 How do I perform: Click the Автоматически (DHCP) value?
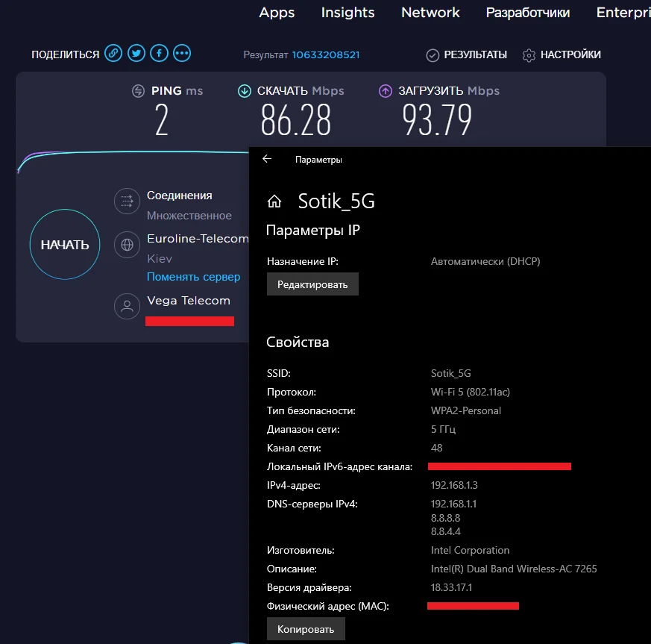click(x=485, y=261)
